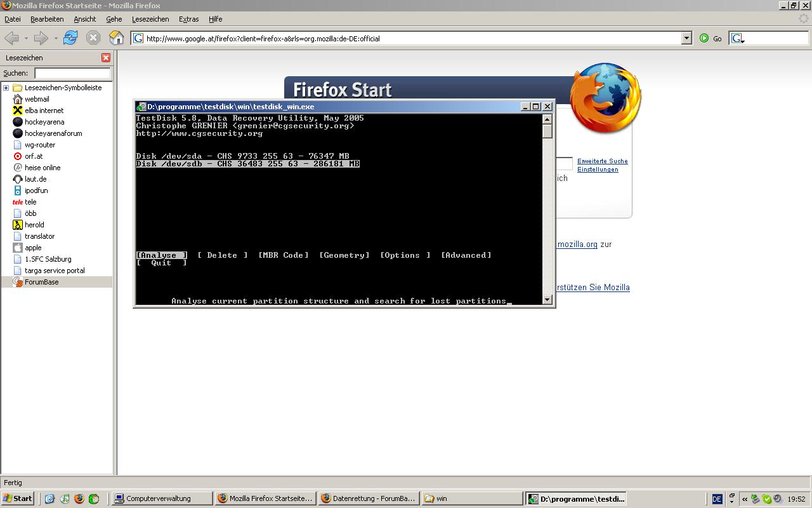Viewport: 812px width, 508px height.
Task: Click the Erweiterte Suche link
Action: tap(603, 161)
